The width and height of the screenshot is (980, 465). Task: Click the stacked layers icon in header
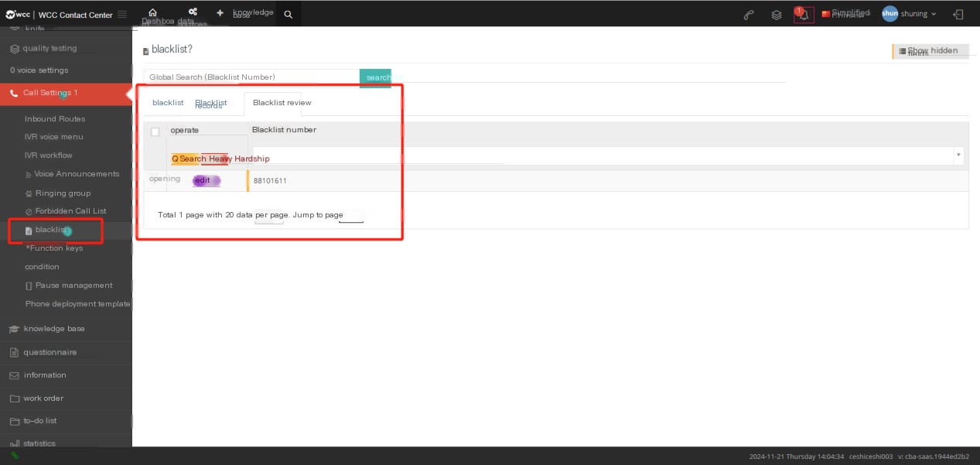coord(777,15)
